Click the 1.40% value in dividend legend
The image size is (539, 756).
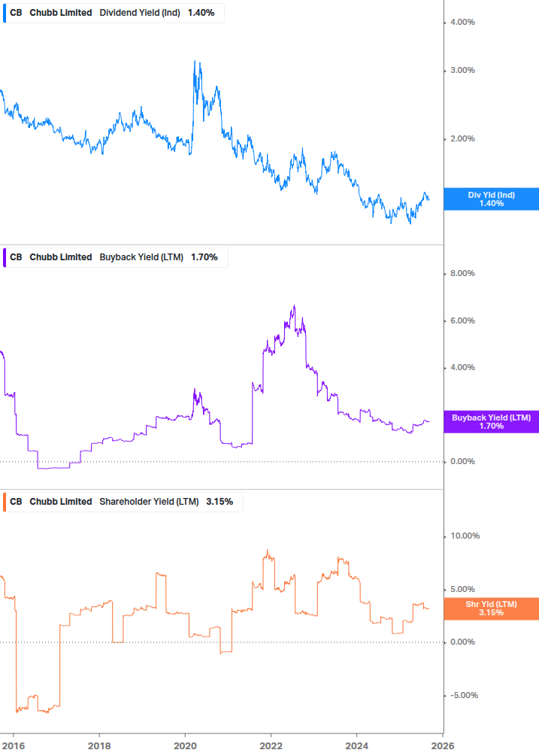tap(201, 13)
